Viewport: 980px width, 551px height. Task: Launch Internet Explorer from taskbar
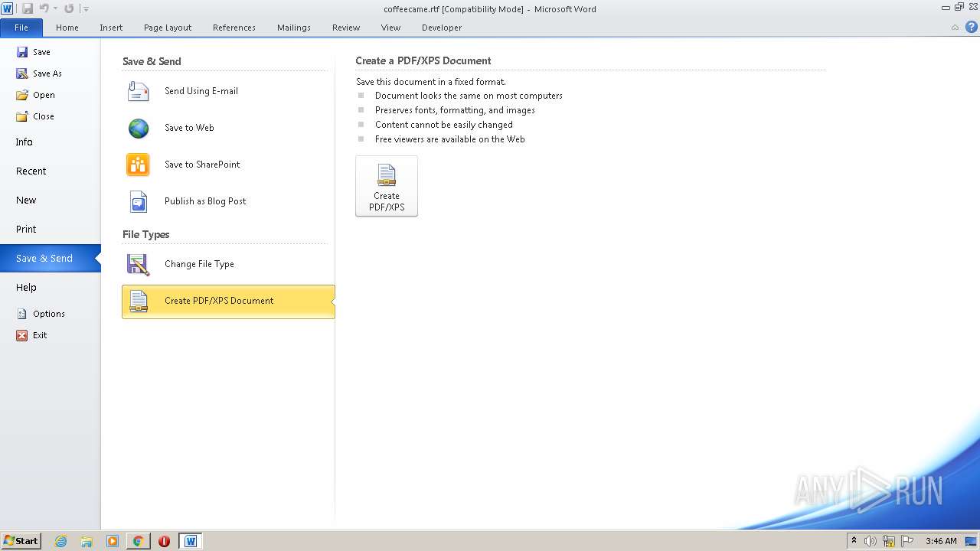tap(61, 541)
